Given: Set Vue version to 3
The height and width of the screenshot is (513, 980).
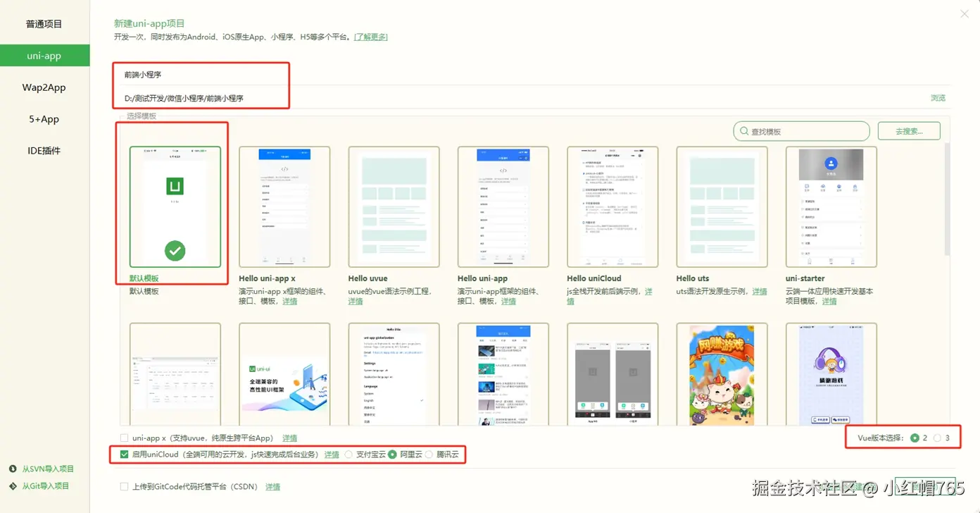Looking at the screenshot, I should tap(937, 438).
